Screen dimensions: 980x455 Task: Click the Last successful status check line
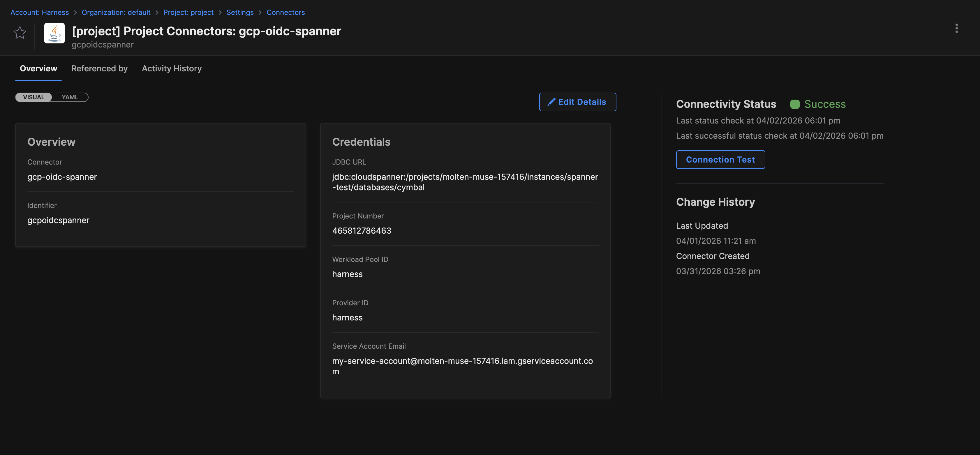click(x=780, y=136)
